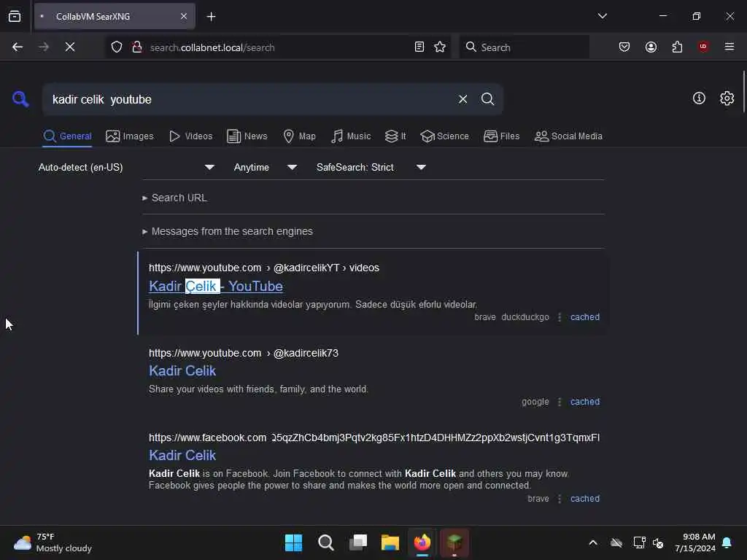Image resolution: width=747 pixels, height=560 pixels.
Task: Open the SearXNG about info icon
Action: (699, 98)
